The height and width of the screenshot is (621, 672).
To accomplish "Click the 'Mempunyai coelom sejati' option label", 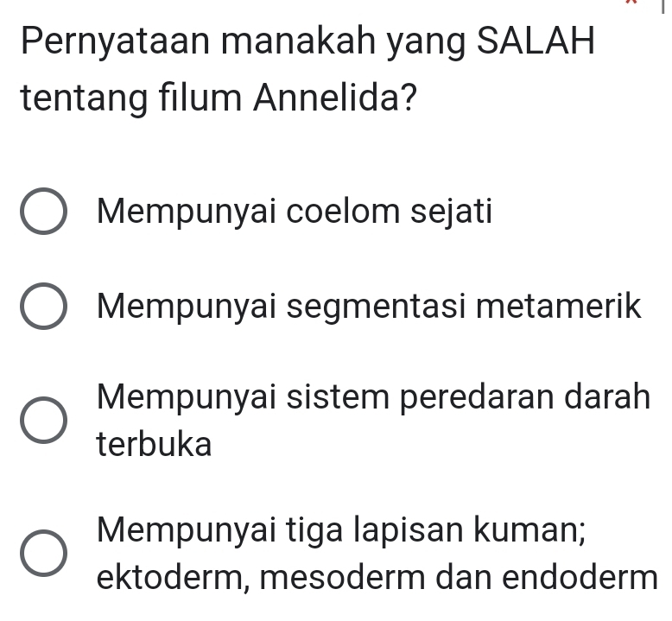I will click(295, 212).
